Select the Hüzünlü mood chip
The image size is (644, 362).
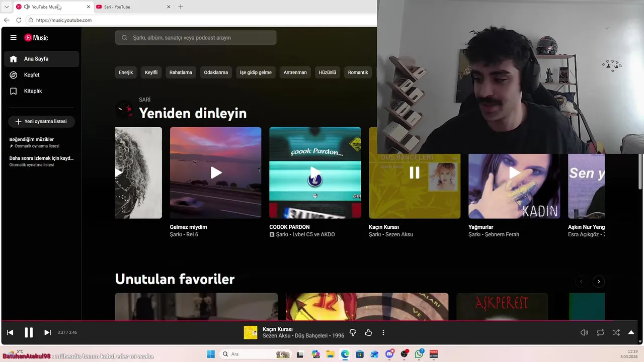(x=327, y=72)
